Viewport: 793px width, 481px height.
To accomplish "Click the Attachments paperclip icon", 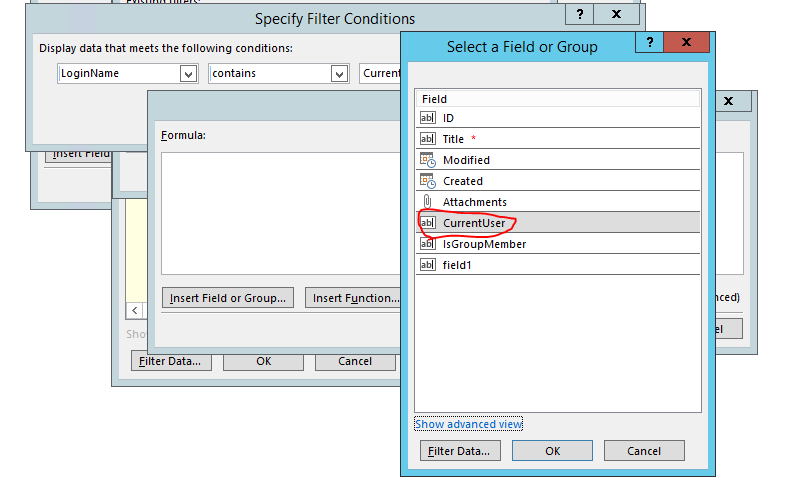I will 427,202.
